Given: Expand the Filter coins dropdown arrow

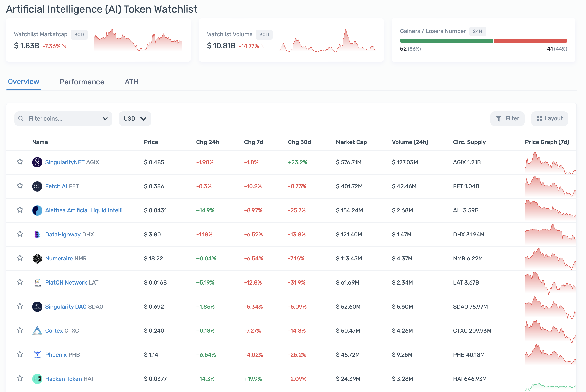Looking at the screenshot, I should 105,119.
